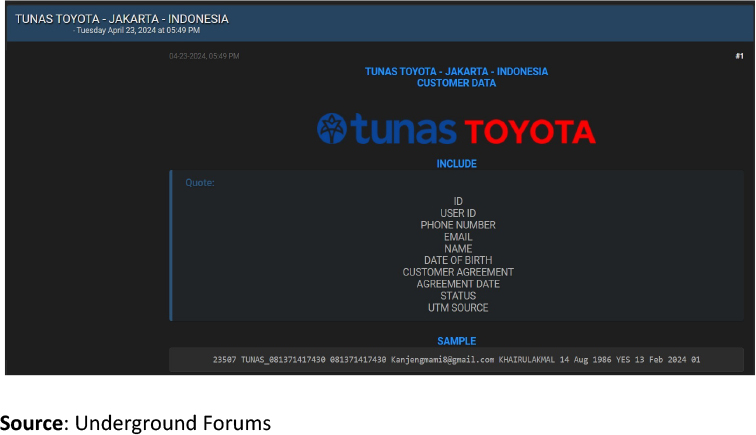Click the 'ID' line in the quote
Viewport: 756px width, 435px height.
click(x=458, y=201)
